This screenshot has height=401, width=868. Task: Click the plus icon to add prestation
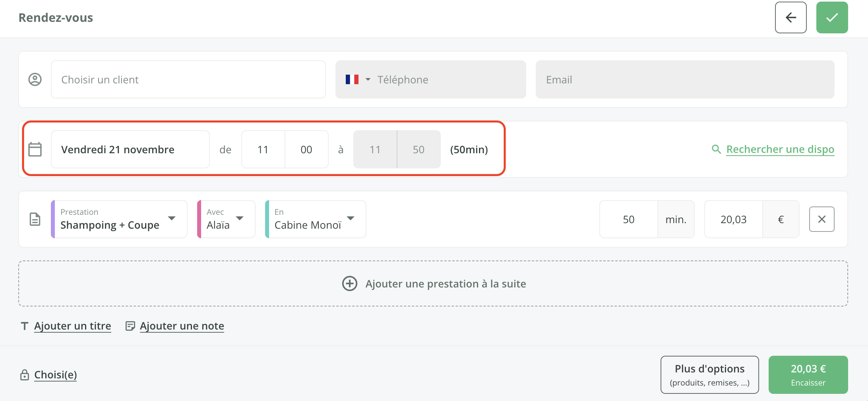click(350, 283)
